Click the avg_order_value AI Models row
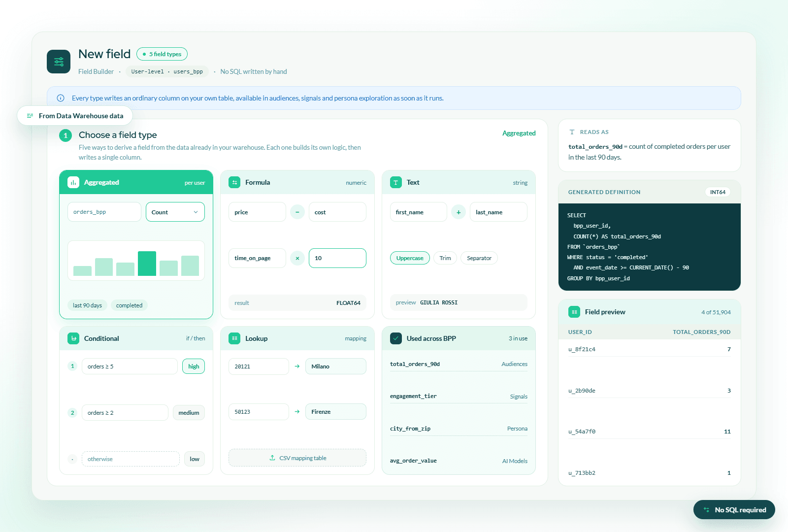788x532 pixels. [459, 461]
